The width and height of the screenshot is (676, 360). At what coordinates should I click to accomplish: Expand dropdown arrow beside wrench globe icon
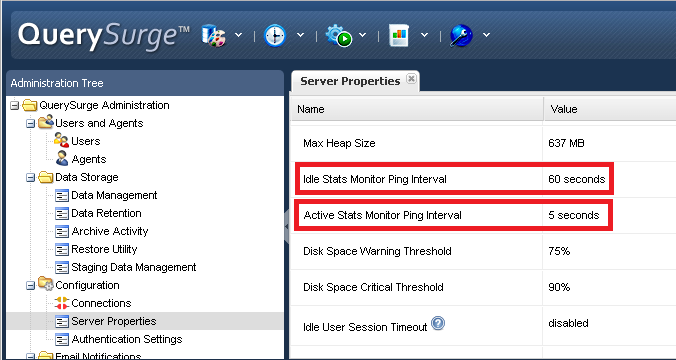(486, 35)
